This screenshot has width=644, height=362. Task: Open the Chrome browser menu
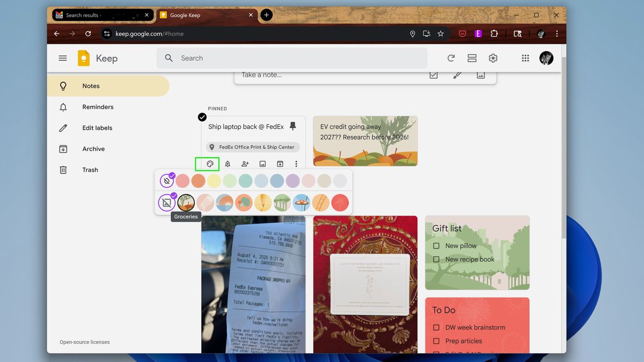click(557, 33)
